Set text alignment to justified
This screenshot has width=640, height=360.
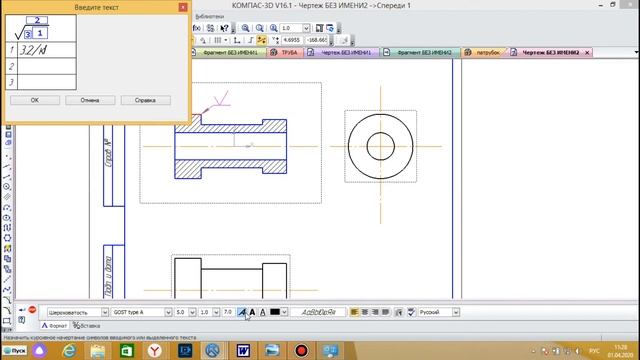(385, 312)
